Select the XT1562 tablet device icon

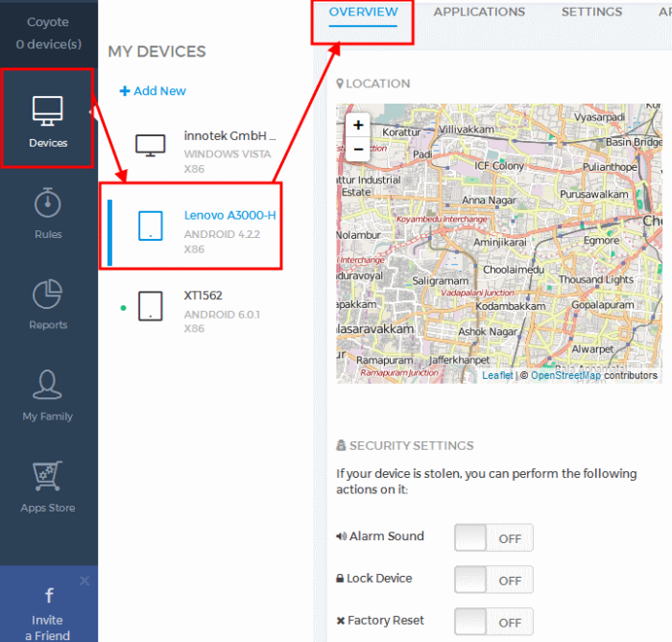(x=151, y=306)
